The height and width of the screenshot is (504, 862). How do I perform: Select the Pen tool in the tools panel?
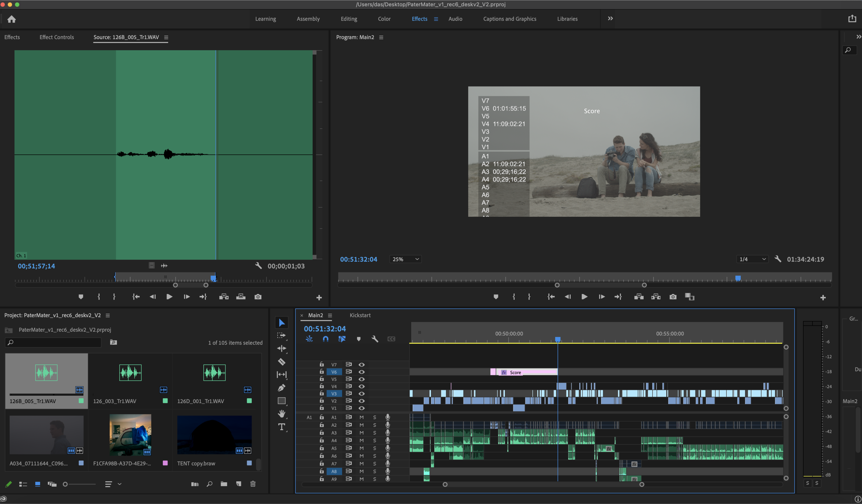pos(282,388)
